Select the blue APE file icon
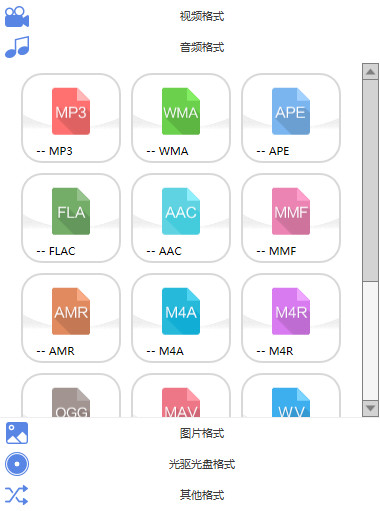 291,111
